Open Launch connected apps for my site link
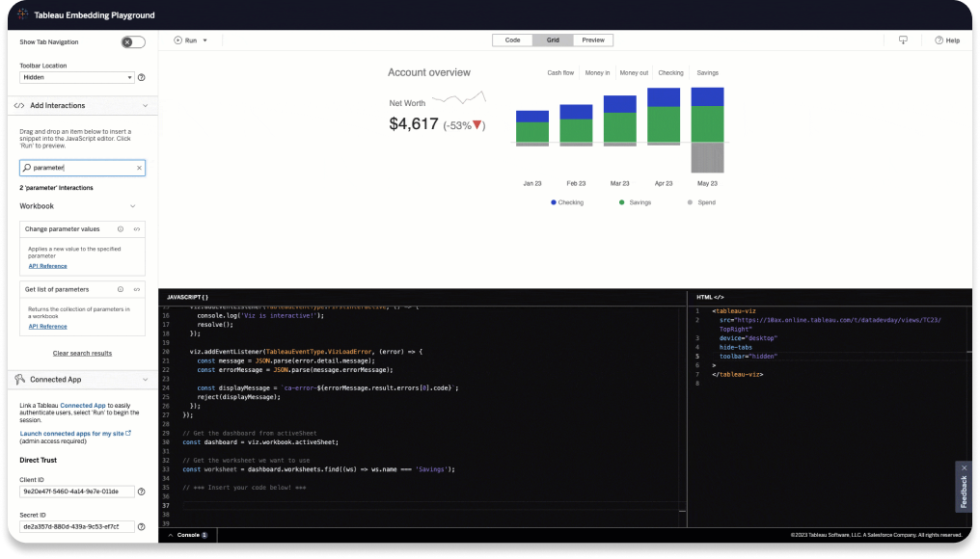The height and width of the screenshot is (559, 980). pyautogui.click(x=72, y=434)
